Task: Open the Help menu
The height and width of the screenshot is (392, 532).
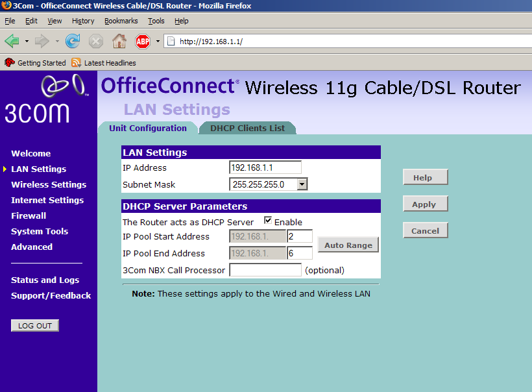Action: click(x=182, y=21)
